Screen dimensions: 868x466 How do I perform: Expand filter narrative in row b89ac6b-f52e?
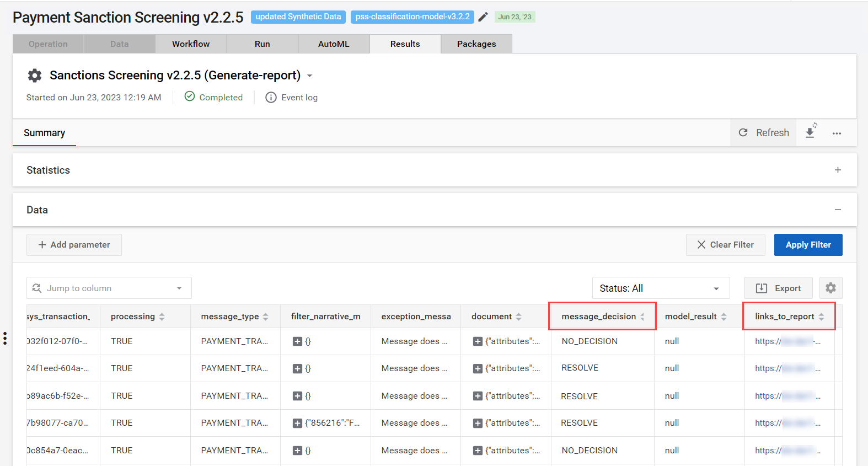[x=297, y=396]
